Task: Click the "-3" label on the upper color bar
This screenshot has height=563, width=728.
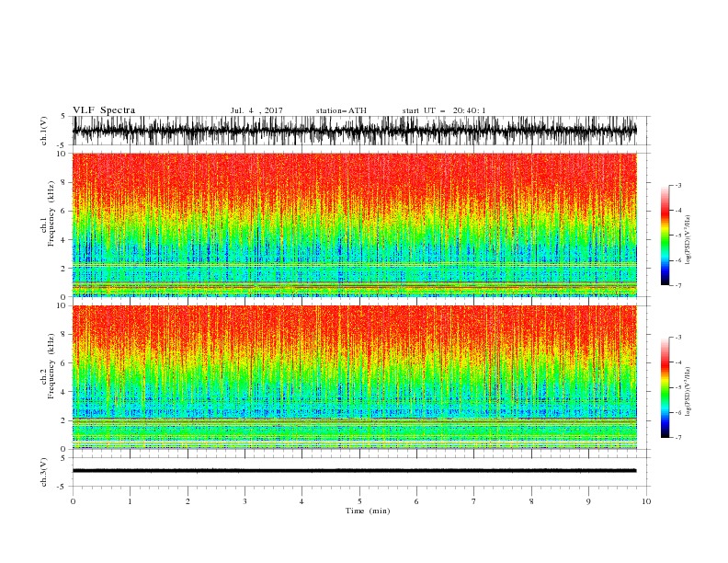Action: 678,185
